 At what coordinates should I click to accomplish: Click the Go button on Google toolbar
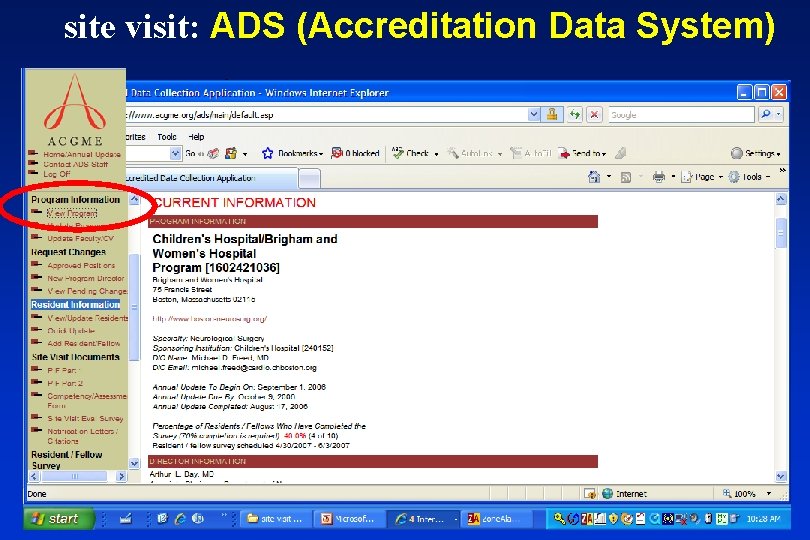195,153
